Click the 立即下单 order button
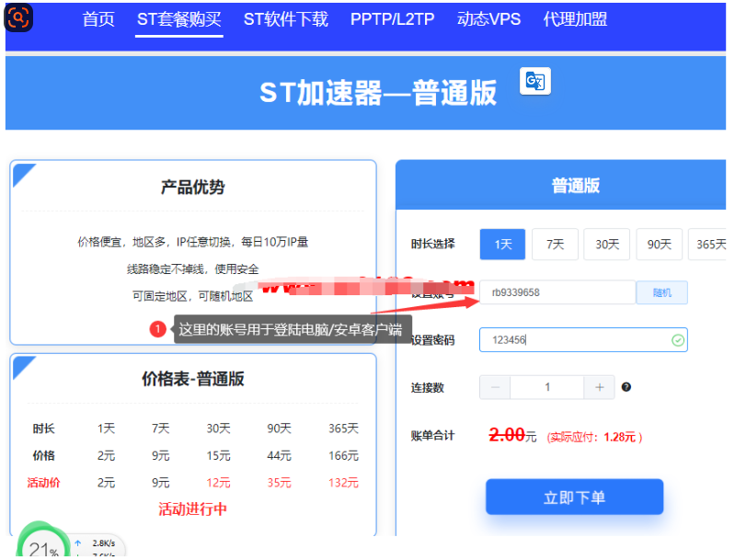735x560 pixels. click(574, 497)
